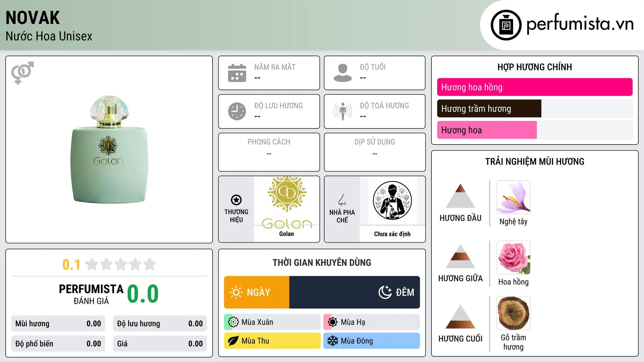The image size is (644, 362).
Task: Click the Hương trầm hương accord bar
Action: 535,108
